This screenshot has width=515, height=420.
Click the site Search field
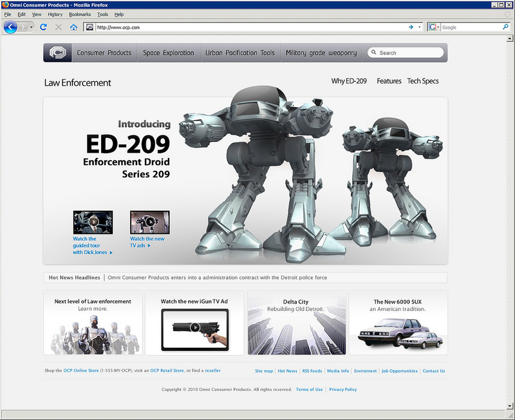tap(406, 53)
